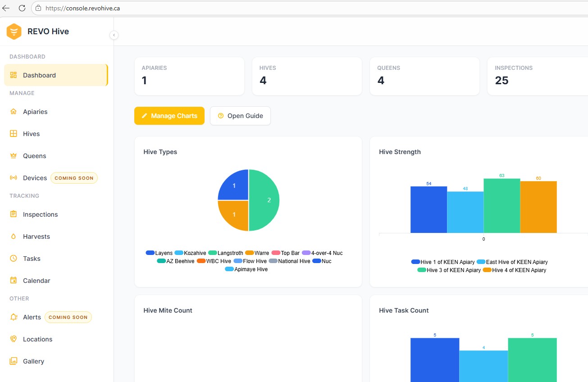This screenshot has height=382, width=588.
Task: Click the Open Guide button
Action: pos(240,116)
